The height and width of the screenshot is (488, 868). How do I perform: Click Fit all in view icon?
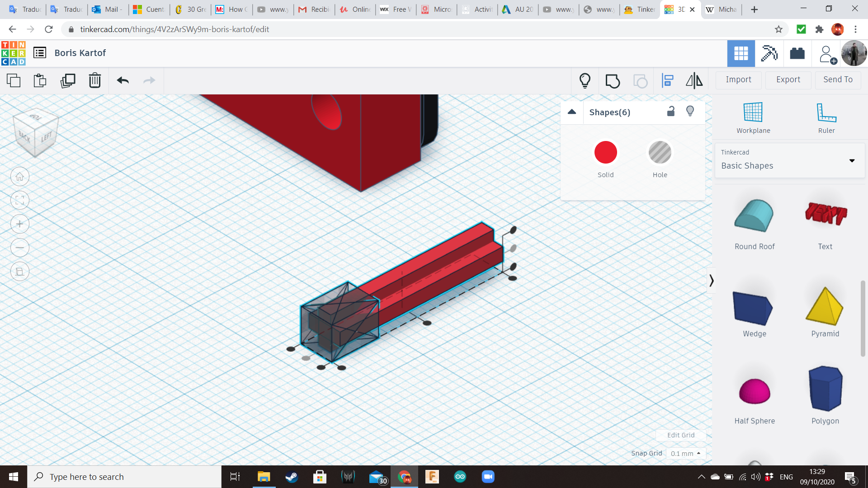pyautogui.click(x=20, y=200)
